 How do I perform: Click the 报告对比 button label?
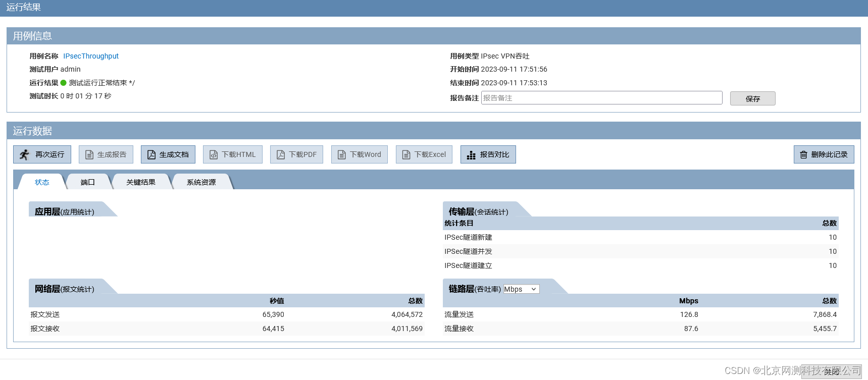[495, 154]
